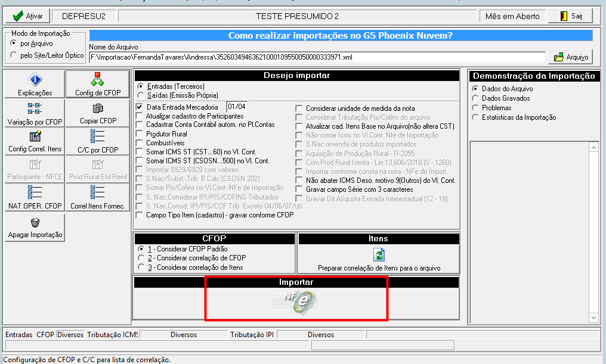Enable Produtor Rural checkbox
Screen dimensions: 606x364
click(x=139, y=134)
